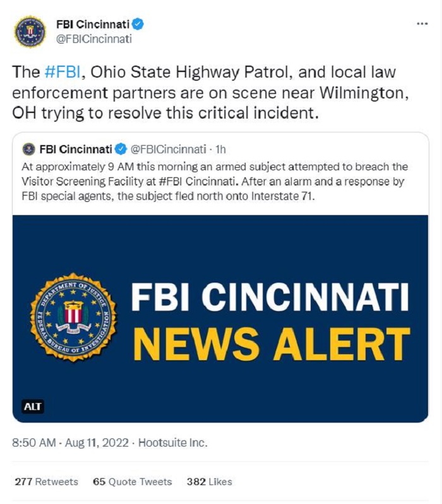Open the quoted tweet text about Interstate 71
The image size is (442, 504).
click(215, 182)
